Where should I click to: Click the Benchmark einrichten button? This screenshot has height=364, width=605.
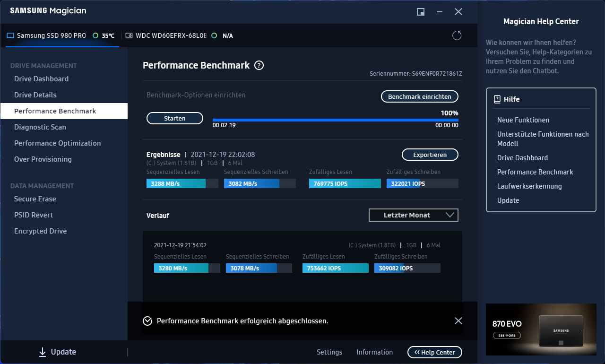pyautogui.click(x=420, y=96)
